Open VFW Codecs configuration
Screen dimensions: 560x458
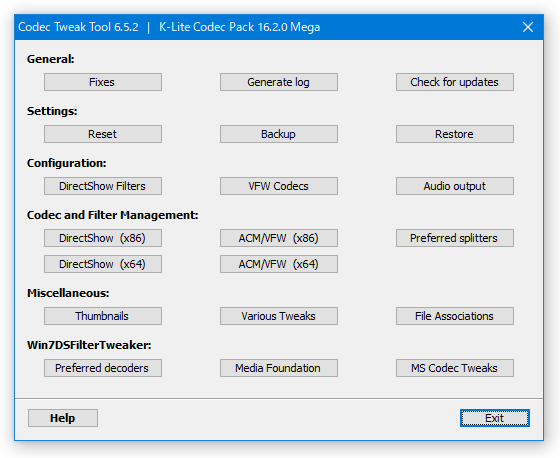(279, 186)
